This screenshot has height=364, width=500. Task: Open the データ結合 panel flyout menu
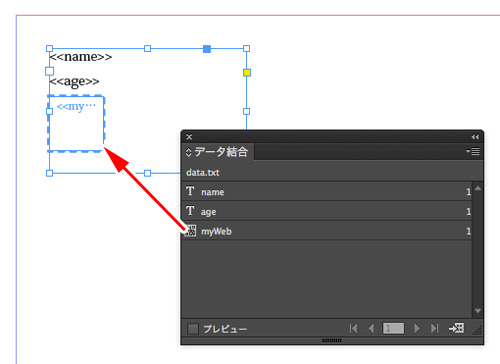[x=473, y=152]
